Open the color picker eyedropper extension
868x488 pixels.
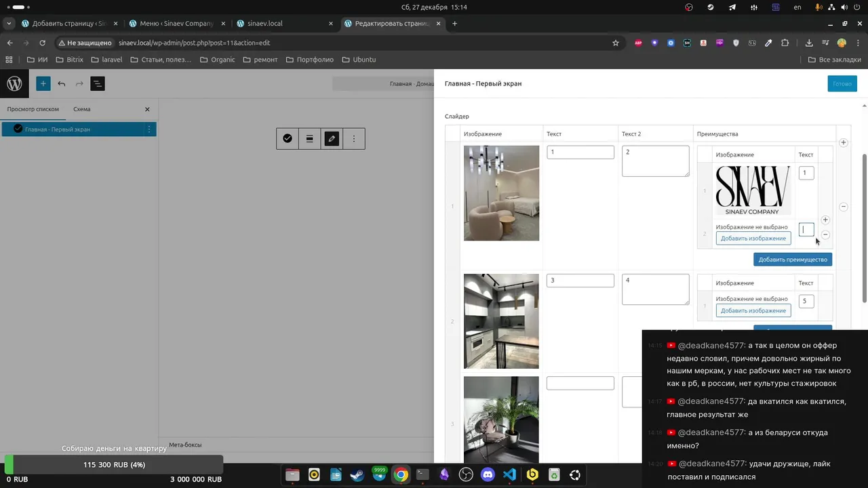(768, 43)
